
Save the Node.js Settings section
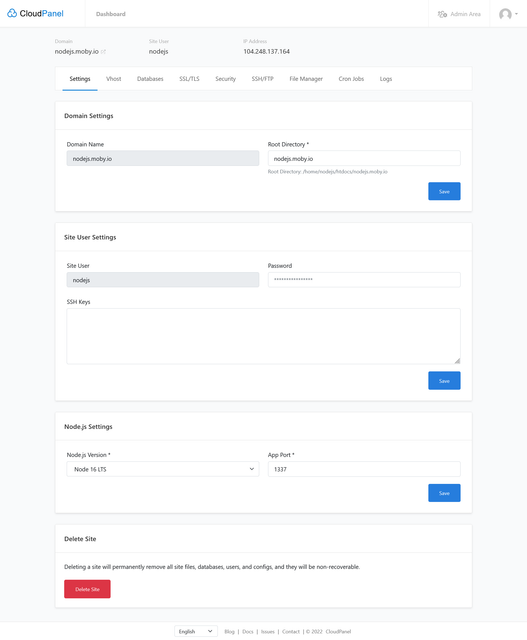[444, 493]
